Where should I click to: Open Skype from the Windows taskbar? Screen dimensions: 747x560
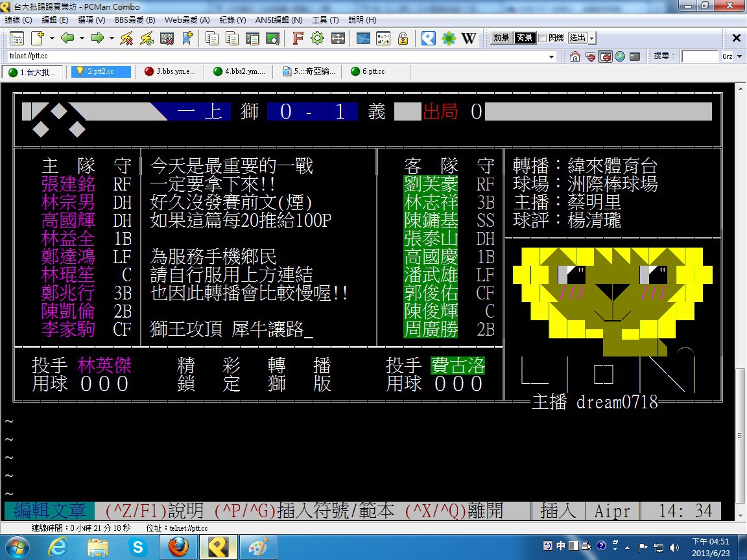(137, 548)
